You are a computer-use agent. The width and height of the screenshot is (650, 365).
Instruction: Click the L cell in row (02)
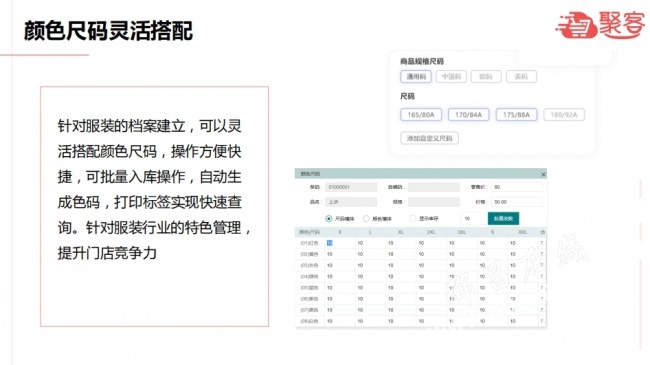tap(370, 254)
